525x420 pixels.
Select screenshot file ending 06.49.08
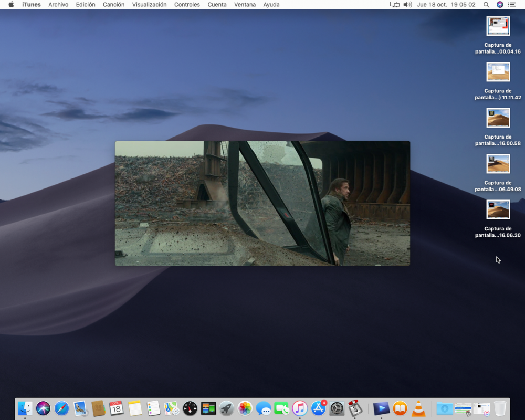pos(498,173)
